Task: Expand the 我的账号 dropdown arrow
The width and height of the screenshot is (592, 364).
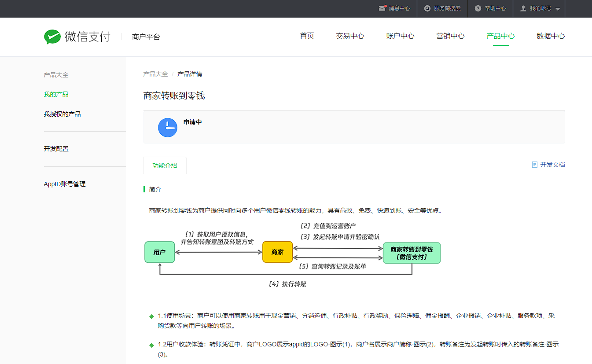Action: [x=558, y=9]
